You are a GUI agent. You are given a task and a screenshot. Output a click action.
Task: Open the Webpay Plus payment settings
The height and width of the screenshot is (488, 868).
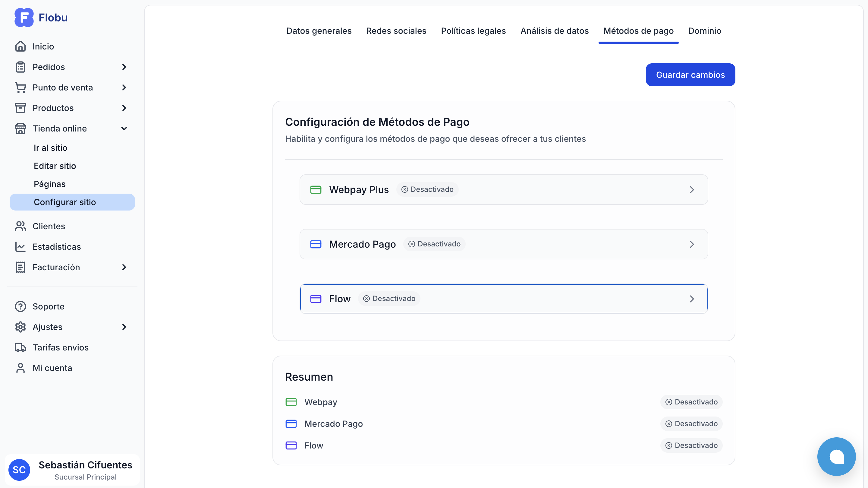tap(503, 189)
